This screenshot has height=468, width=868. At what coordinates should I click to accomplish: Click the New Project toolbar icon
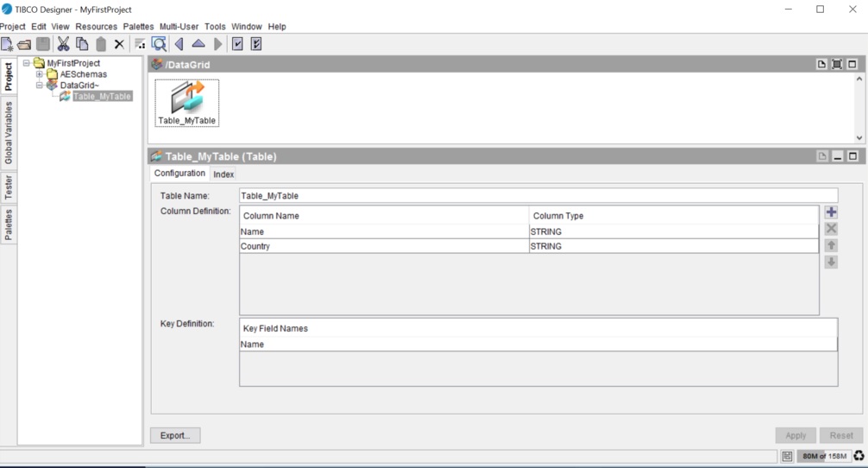tap(7, 44)
